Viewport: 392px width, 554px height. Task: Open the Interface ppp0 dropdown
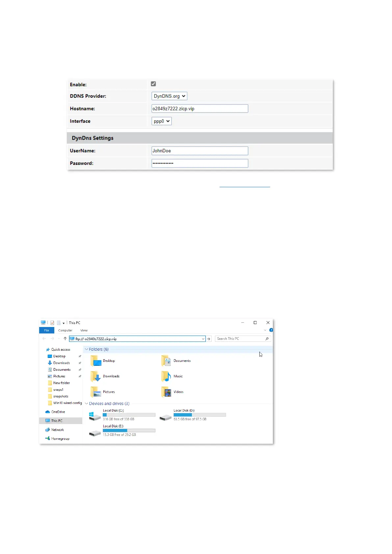pyautogui.click(x=162, y=121)
